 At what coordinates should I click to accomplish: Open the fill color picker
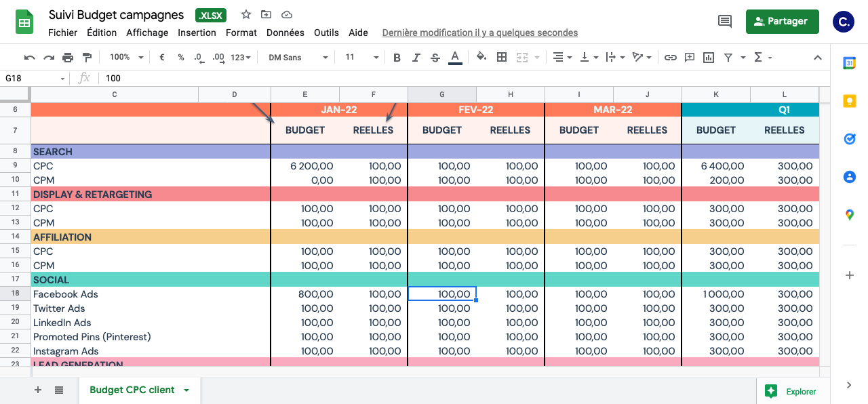(481, 58)
